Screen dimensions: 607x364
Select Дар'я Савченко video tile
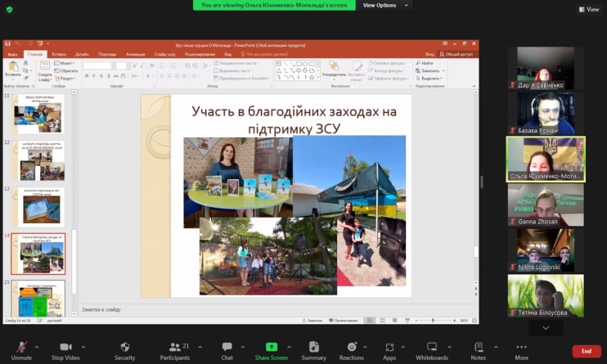pos(546,69)
